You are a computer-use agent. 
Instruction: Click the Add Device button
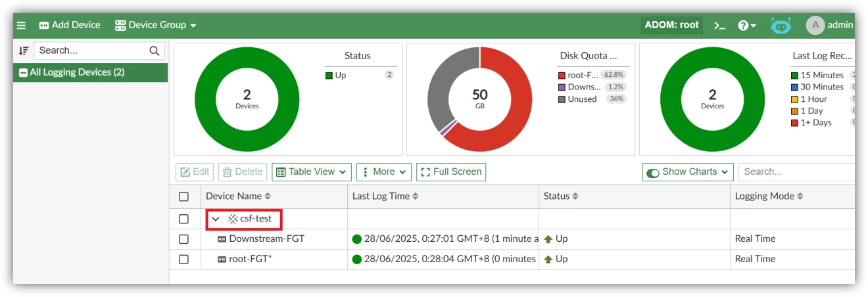pyautogui.click(x=70, y=25)
